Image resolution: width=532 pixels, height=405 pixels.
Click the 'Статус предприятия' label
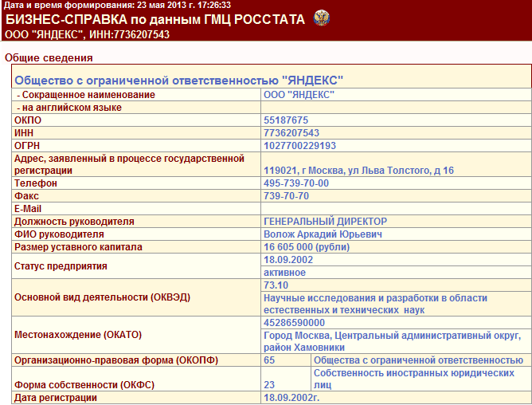pos(61,266)
